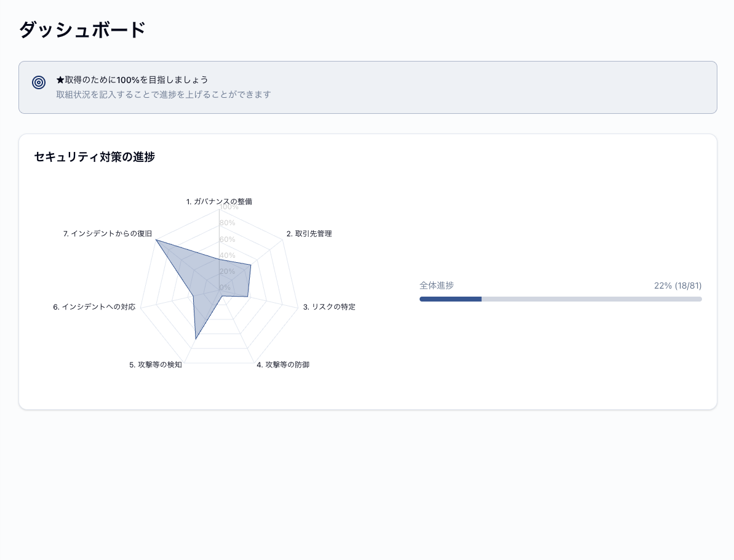Screen dimensions: 734x560
Task: Click the 60% radar axis tick label
Action: (x=228, y=239)
